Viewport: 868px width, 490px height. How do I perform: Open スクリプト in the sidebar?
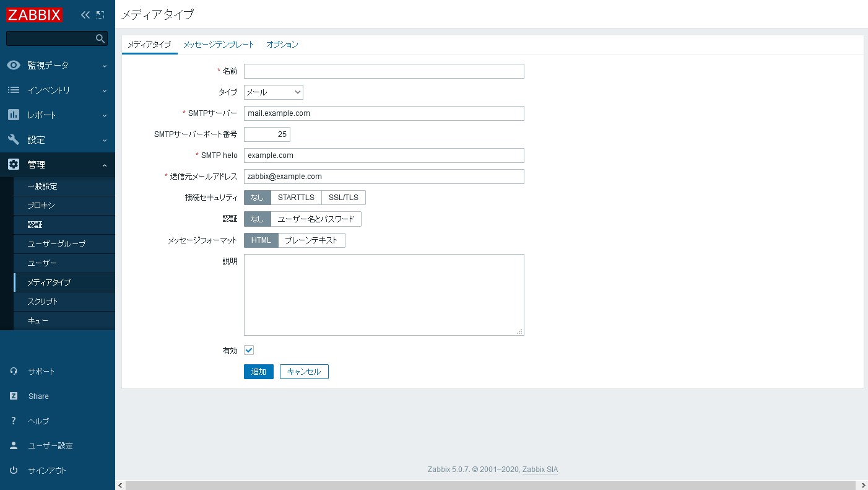pyautogui.click(x=64, y=302)
